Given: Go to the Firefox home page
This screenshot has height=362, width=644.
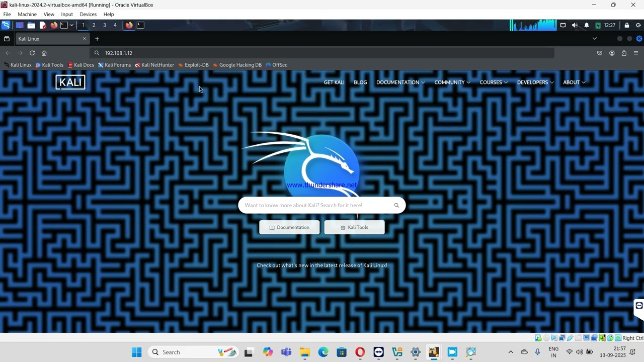Looking at the screenshot, I should point(44,53).
